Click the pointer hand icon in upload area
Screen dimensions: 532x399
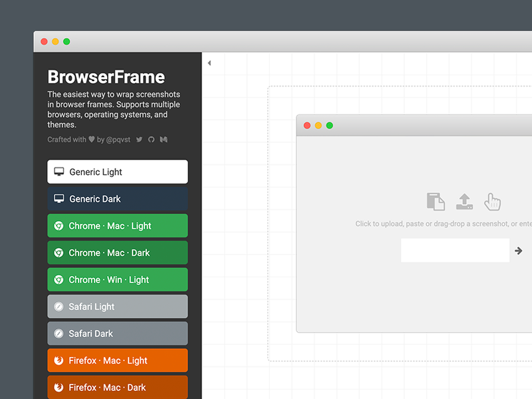pos(492,201)
